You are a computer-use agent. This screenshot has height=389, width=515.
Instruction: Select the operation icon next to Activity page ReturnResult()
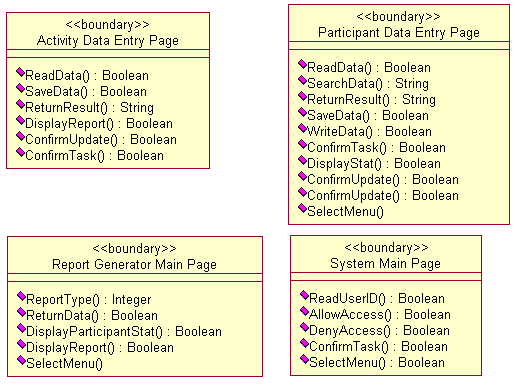pyautogui.click(x=20, y=104)
